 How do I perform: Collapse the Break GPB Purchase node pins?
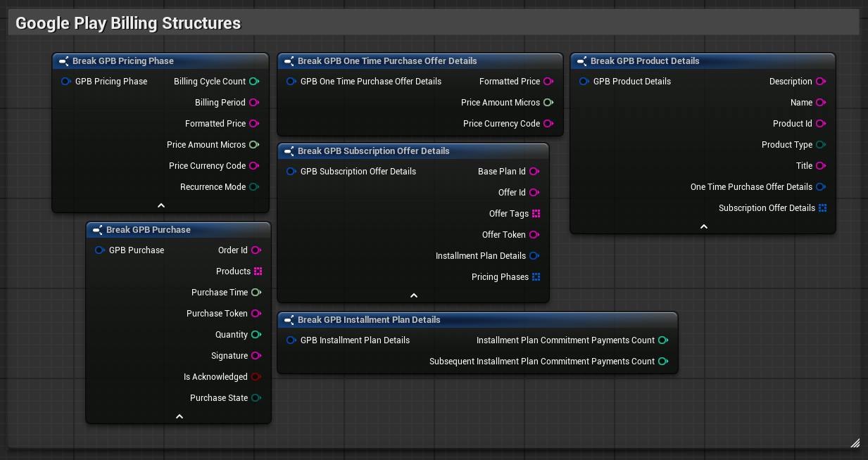[179, 416]
